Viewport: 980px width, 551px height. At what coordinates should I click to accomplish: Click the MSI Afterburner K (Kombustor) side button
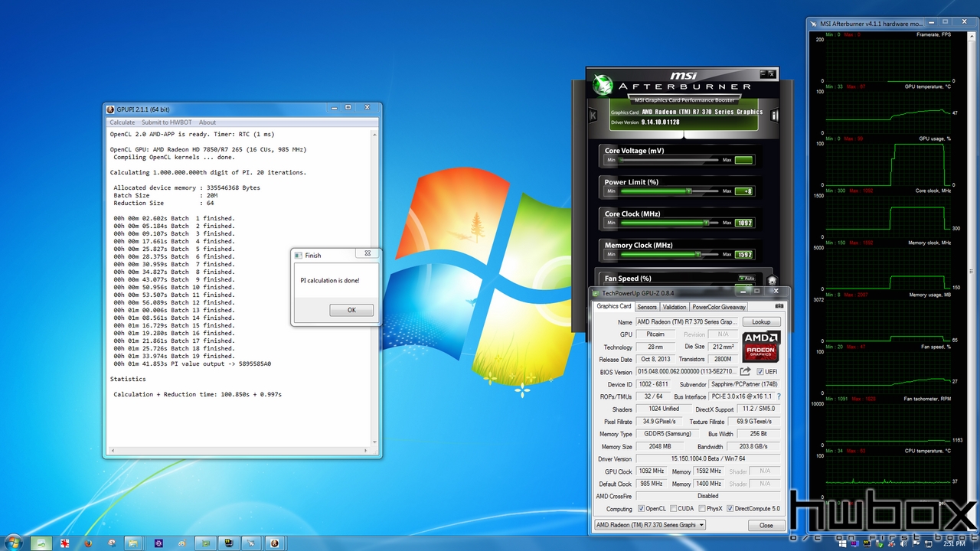click(x=593, y=116)
